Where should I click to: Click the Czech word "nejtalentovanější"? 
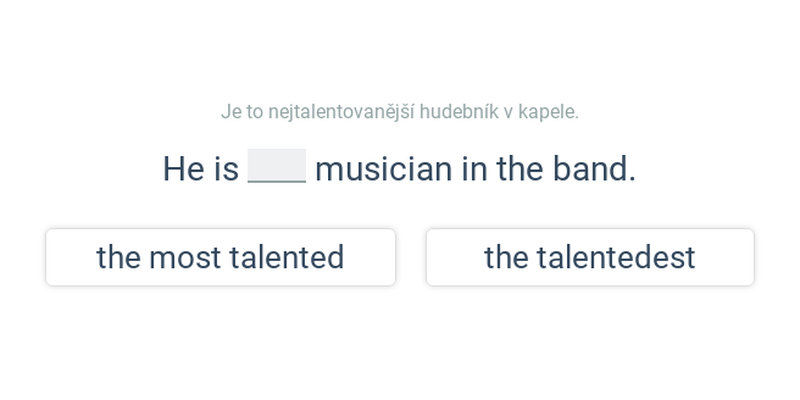(x=341, y=112)
